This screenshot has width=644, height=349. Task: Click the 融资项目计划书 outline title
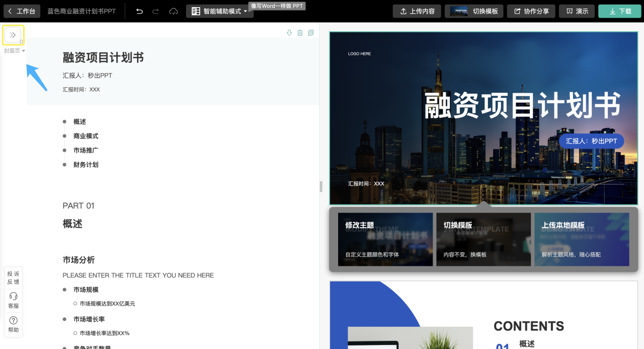pyautogui.click(x=103, y=57)
